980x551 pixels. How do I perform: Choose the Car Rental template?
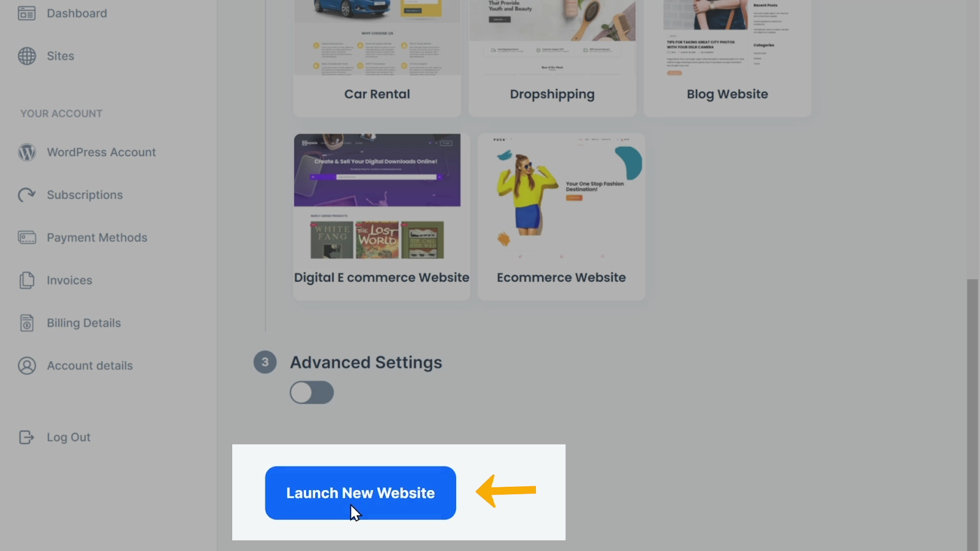pos(377,58)
